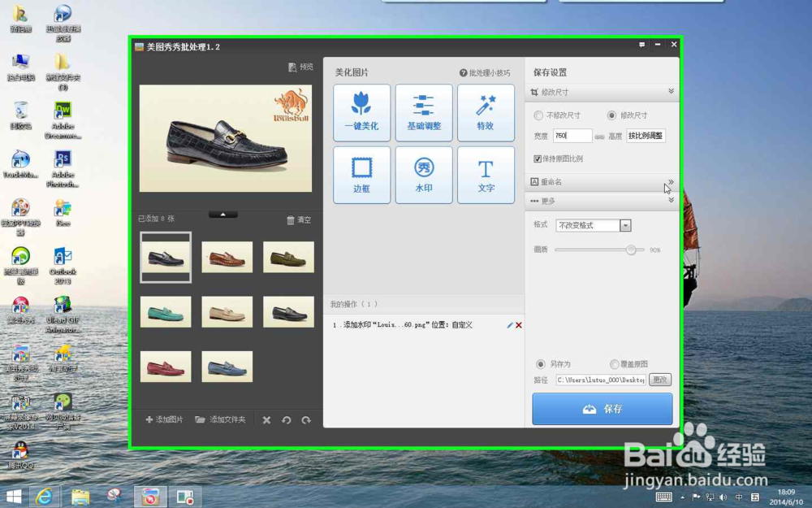This screenshot has height=508, width=812.
Task: Select the olive green loafer thumbnail
Action: point(288,257)
